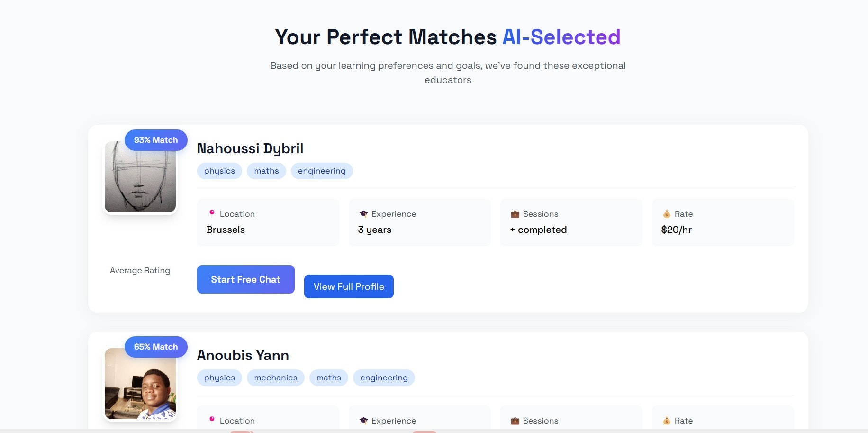
Task: View Full Profile of Nahoussi Dybril
Action: point(349,286)
